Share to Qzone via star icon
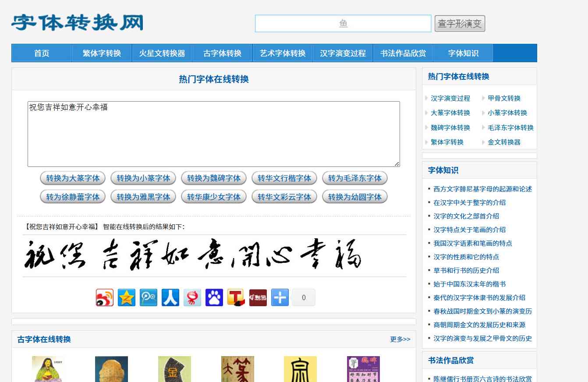 click(x=126, y=297)
